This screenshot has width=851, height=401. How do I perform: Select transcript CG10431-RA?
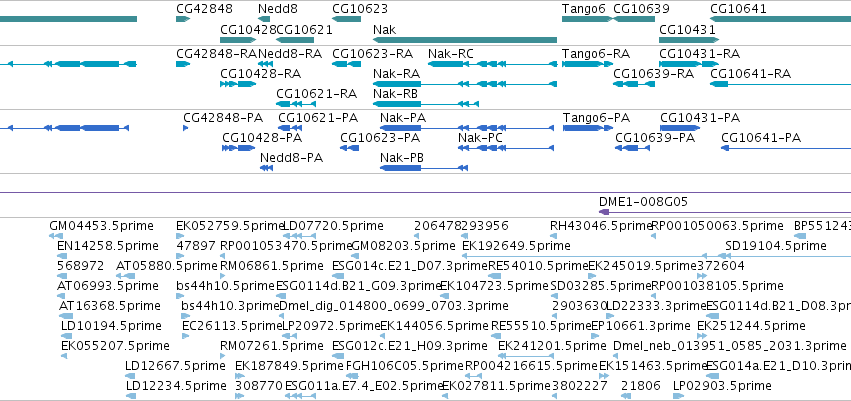[x=689, y=64]
